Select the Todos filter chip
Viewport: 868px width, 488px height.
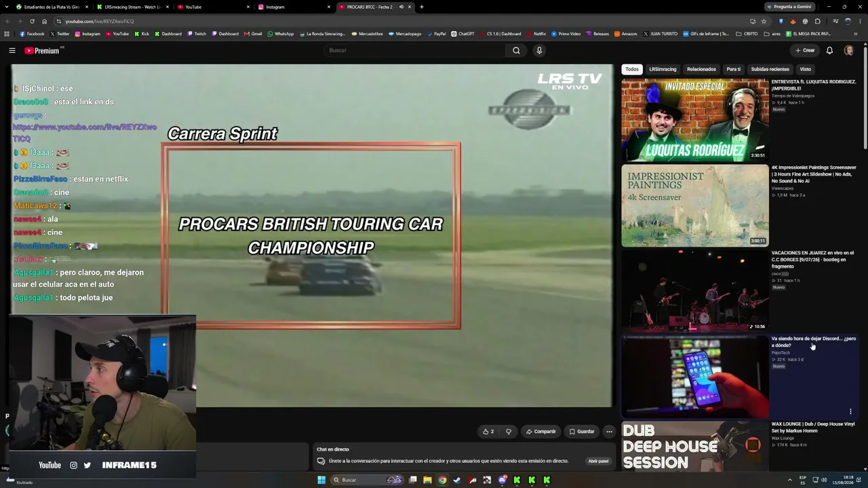click(x=632, y=69)
